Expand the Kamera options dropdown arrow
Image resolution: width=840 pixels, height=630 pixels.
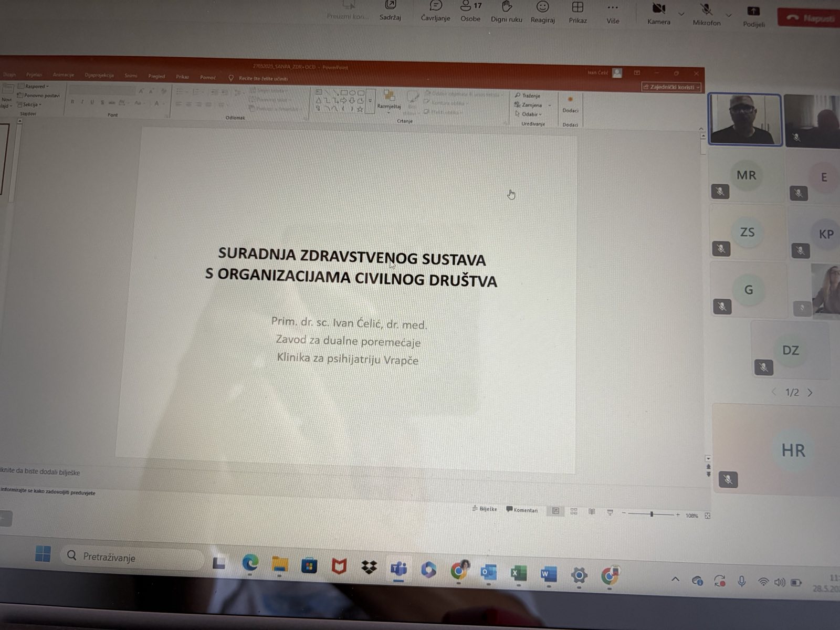point(681,14)
